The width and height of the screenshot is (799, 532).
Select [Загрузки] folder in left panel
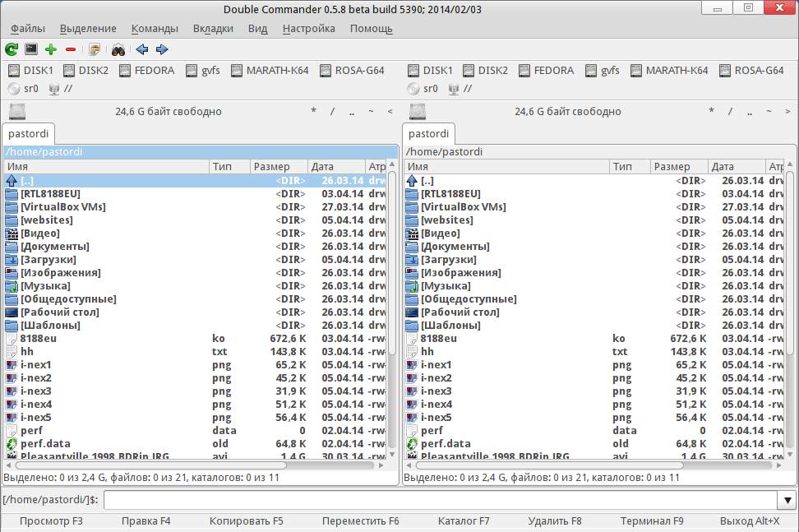tap(195, 259)
